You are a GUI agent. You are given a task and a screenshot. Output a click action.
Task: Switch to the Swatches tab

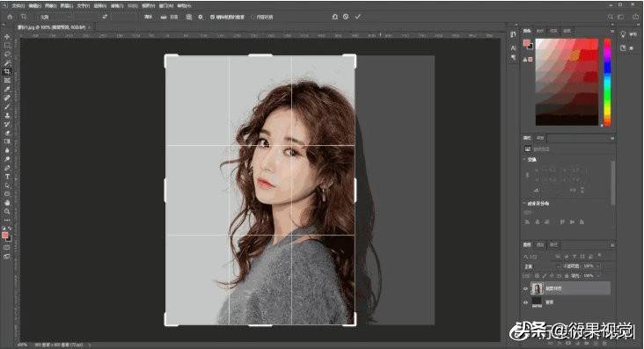click(540, 31)
